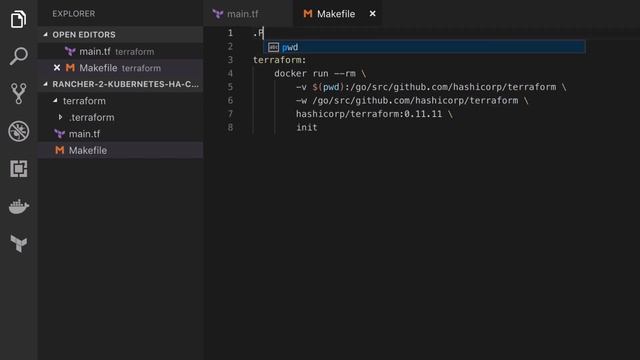Open main.tf in the file tree
The height and width of the screenshot is (360, 640).
click(x=120, y=133)
